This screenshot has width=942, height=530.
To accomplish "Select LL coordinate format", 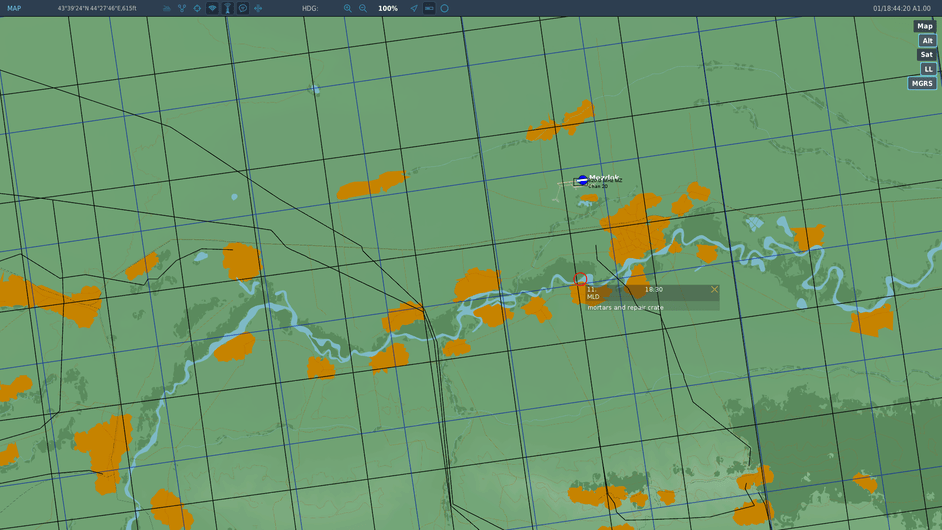I will (x=928, y=69).
